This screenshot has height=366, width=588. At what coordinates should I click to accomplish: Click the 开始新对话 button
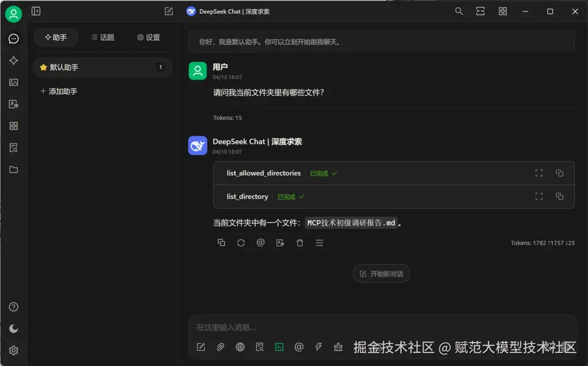click(381, 273)
